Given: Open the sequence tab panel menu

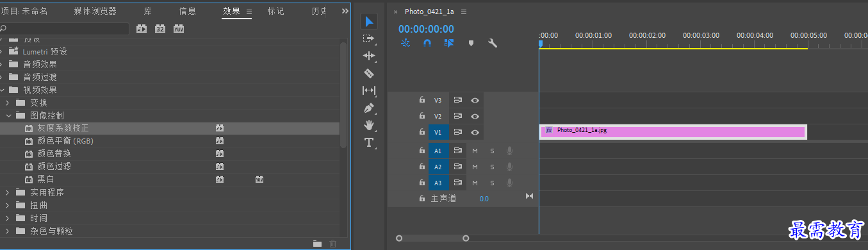Looking at the screenshot, I should (x=464, y=12).
